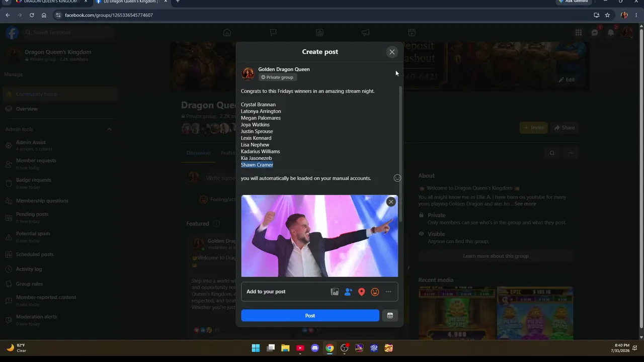Search within the group using magnifier icon
644x362 pixels.
[552, 153]
